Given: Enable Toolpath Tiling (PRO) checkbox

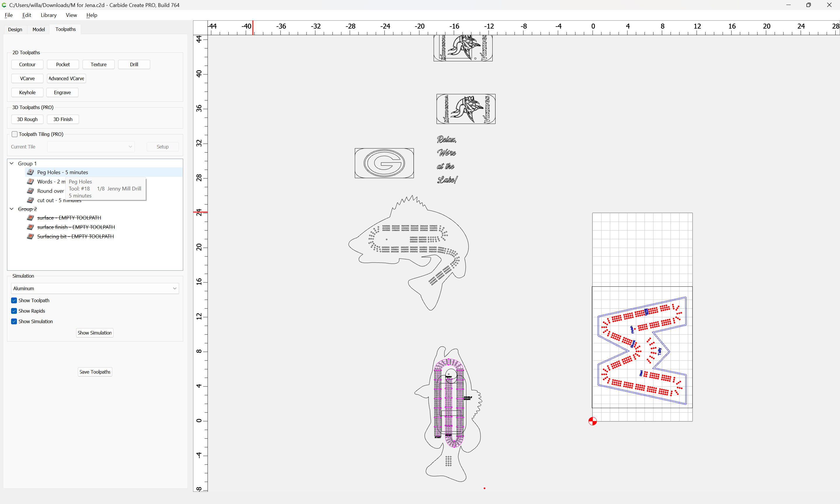Looking at the screenshot, I should point(15,134).
